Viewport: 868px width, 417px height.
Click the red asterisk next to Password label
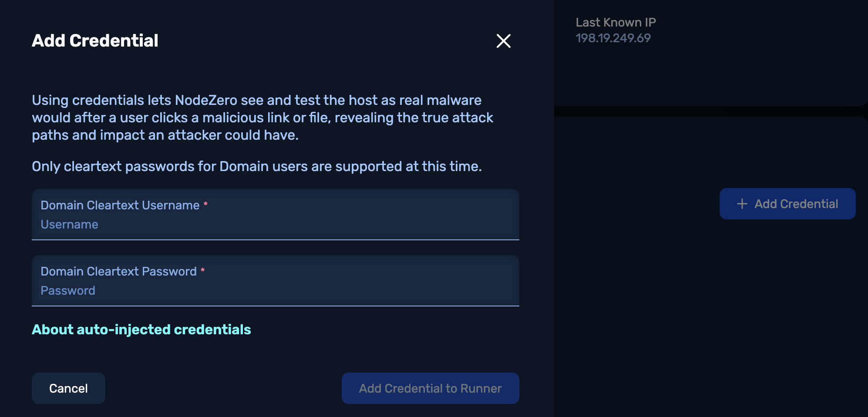202,270
